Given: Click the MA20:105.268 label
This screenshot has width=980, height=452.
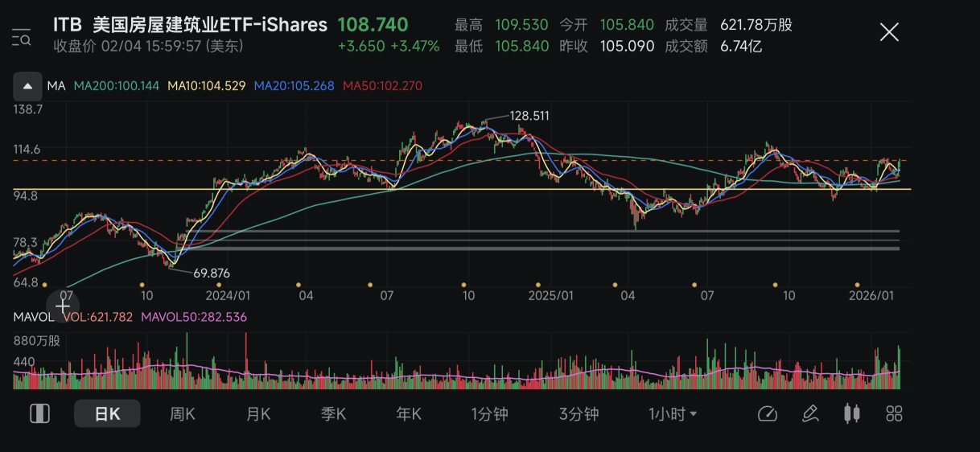Looking at the screenshot, I should 294,86.
